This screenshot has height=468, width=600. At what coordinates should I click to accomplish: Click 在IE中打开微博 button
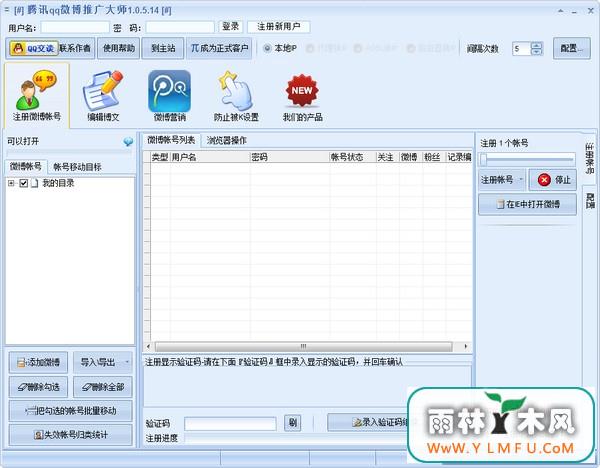click(x=527, y=204)
